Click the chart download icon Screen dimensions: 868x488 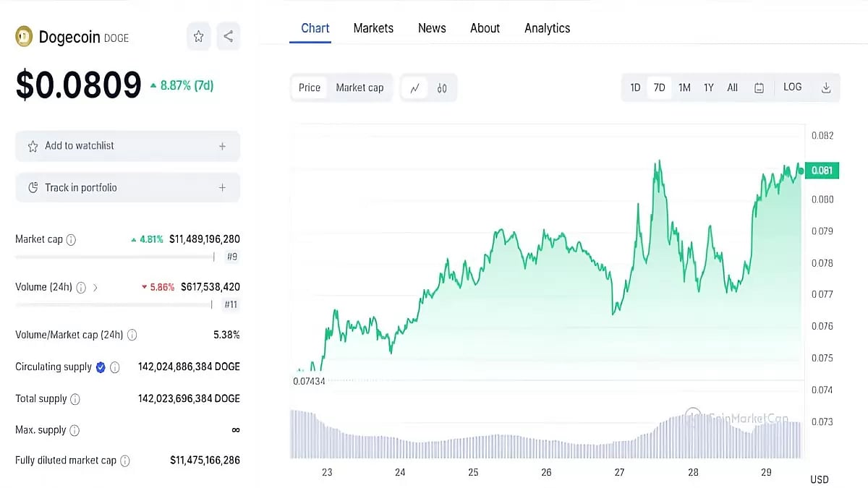[826, 87]
